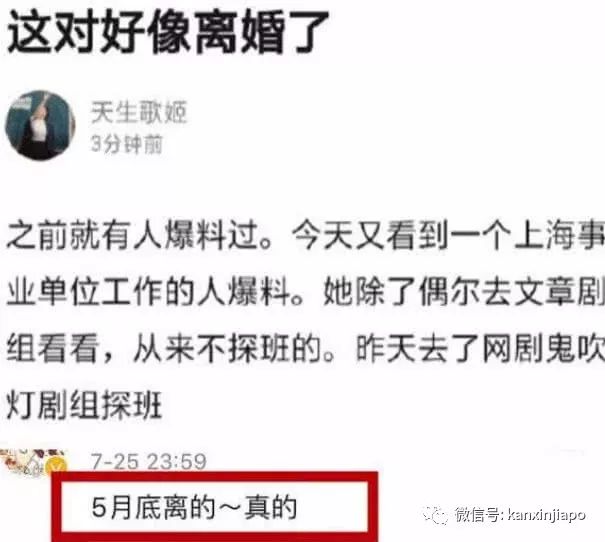This screenshot has height=542, width=605.
Task: Click the phrase 她除了偶尔去文章剧
Action: [x=464, y=292]
